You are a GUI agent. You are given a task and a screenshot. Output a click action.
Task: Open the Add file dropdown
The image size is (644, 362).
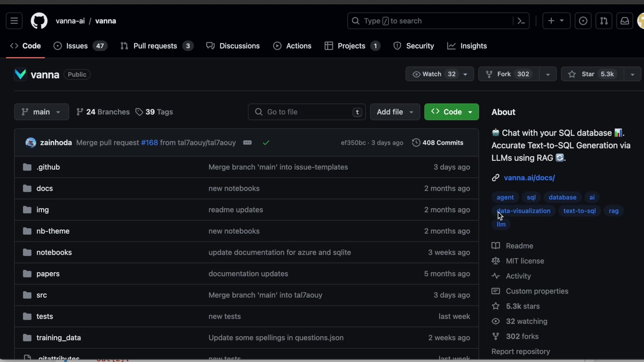pos(395,112)
